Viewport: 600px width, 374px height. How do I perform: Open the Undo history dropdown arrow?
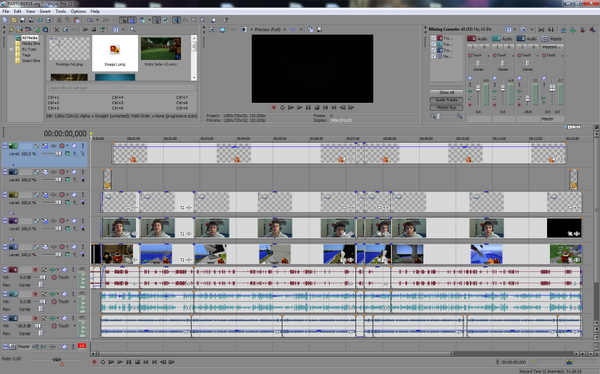pyautogui.click(x=97, y=20)
